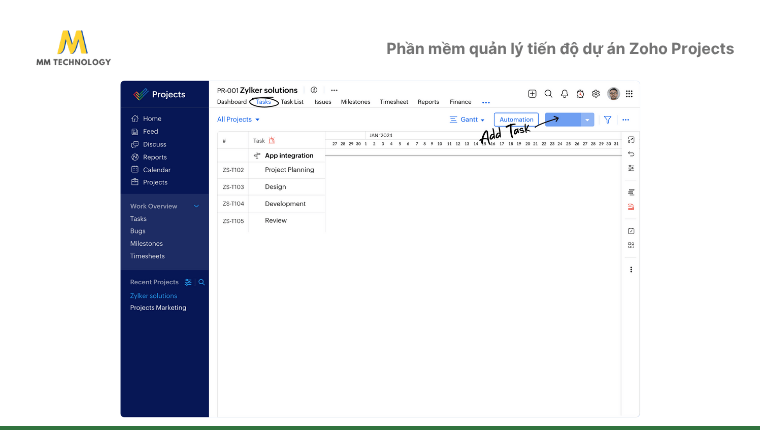Switch to the Dashboard tab
This screenshot has width=760, height=430.
tap(232, 102)
